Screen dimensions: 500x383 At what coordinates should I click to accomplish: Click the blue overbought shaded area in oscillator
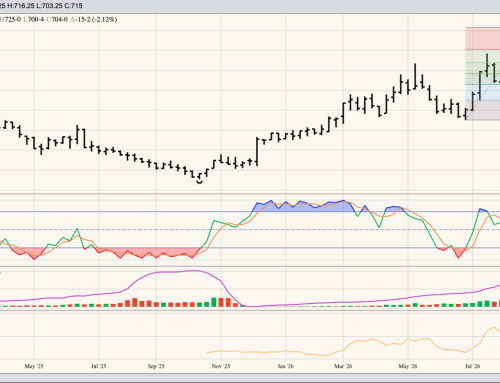[302, 207]
